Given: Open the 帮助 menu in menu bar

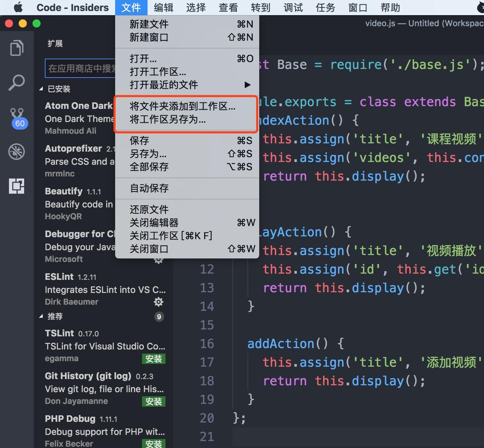Looking at the screenshot, I should 390,8.
